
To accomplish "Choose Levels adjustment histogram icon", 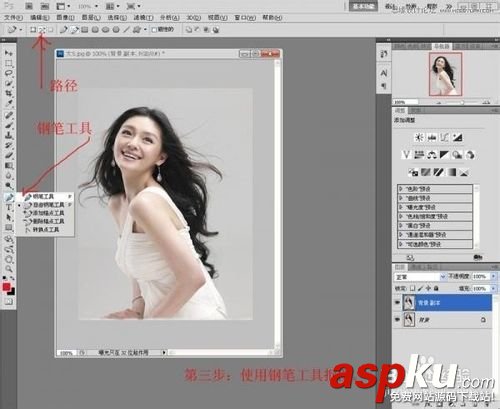I will [432, 137].
